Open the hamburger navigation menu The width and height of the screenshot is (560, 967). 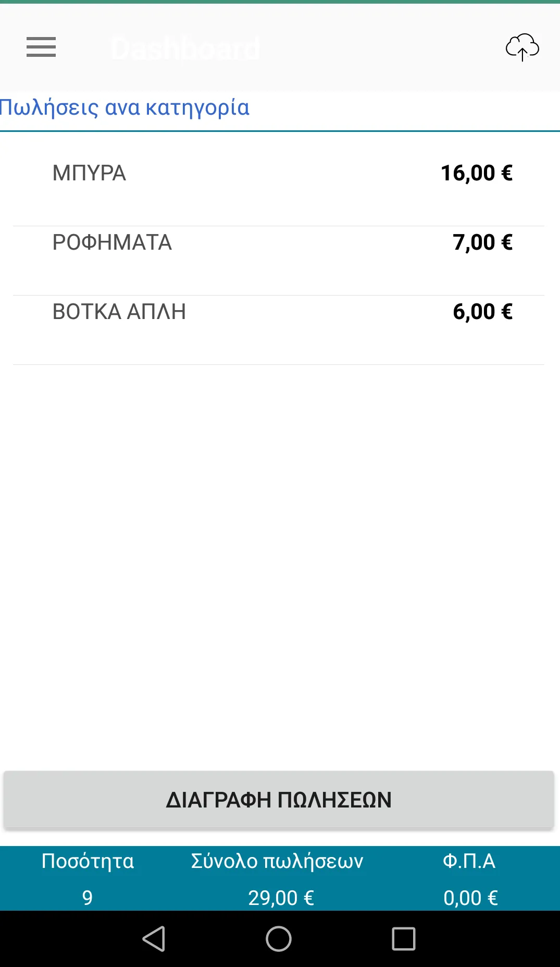click(x=41, y=47)
